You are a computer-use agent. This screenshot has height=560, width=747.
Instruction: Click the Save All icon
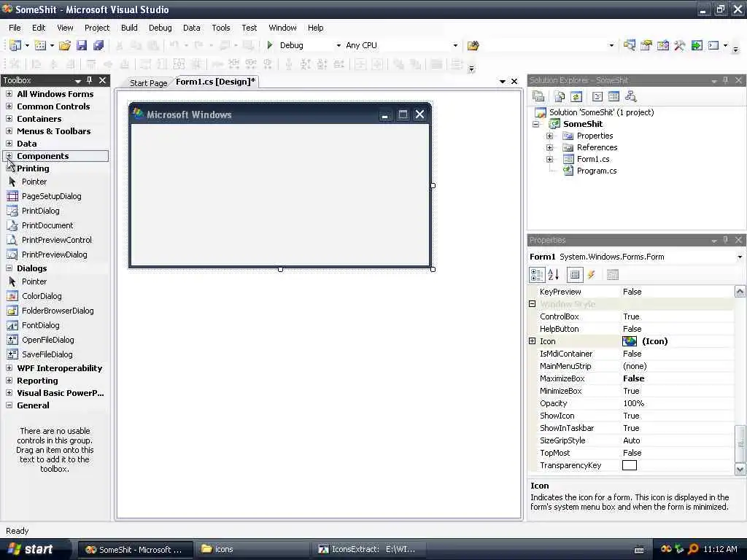point(98,45)
